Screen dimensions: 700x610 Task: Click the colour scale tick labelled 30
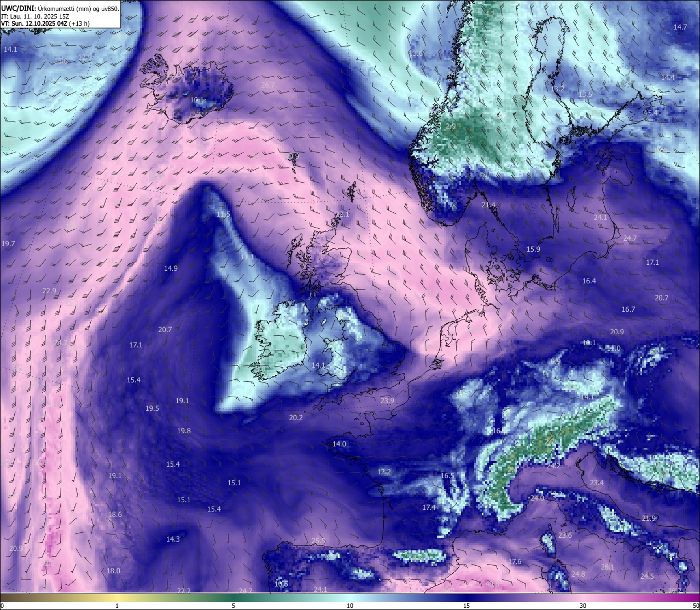click(583, 605)
